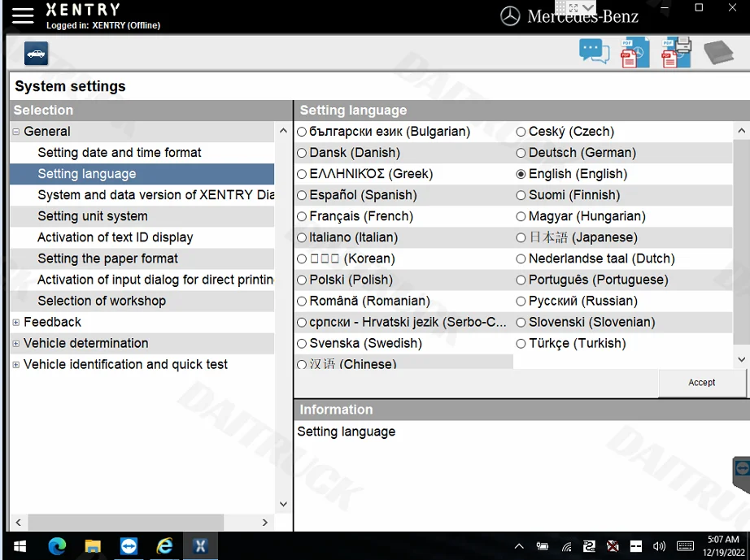The width and height of the screenshot is (750, 560).
Task: Choose Español (Spanish) language option
Action: click(x=301, y=195)
